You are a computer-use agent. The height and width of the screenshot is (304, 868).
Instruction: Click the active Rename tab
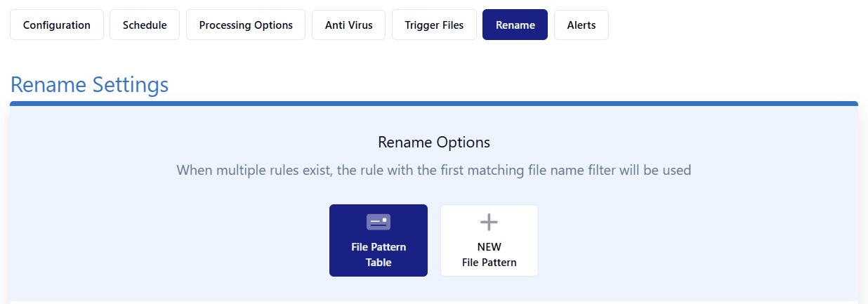[515, 25]
